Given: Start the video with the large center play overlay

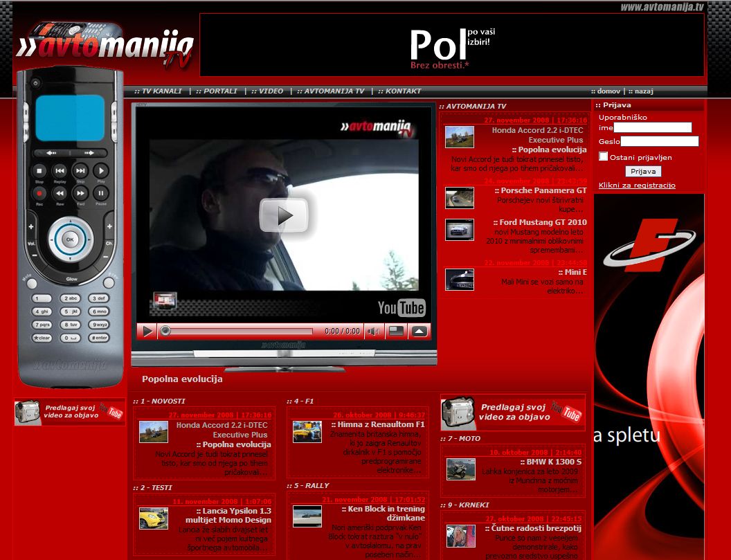Looking at the screenshot, I should [x=284, y=215].
